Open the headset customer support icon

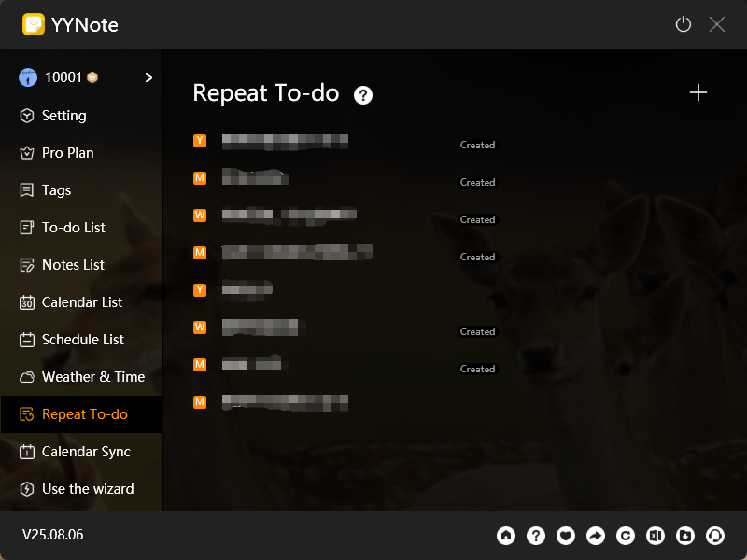pos(715,536)
